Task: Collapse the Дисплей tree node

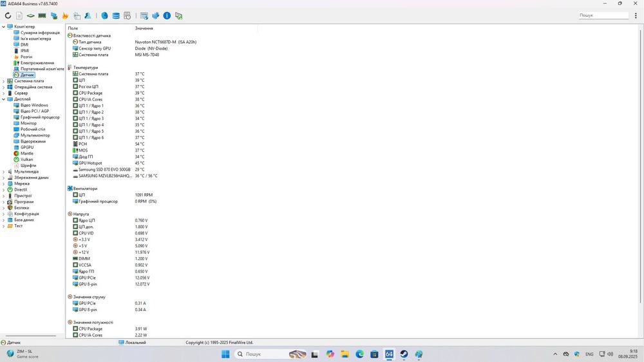Action: pos(4,99)
